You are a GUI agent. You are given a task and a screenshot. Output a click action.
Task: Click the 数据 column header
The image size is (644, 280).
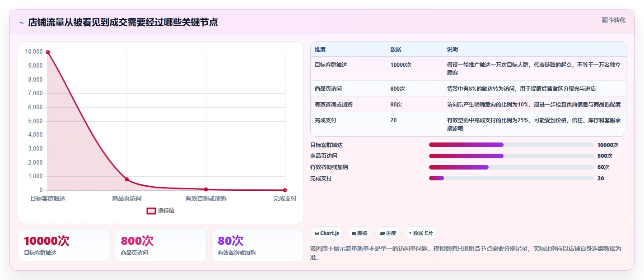tap(396, 50)
